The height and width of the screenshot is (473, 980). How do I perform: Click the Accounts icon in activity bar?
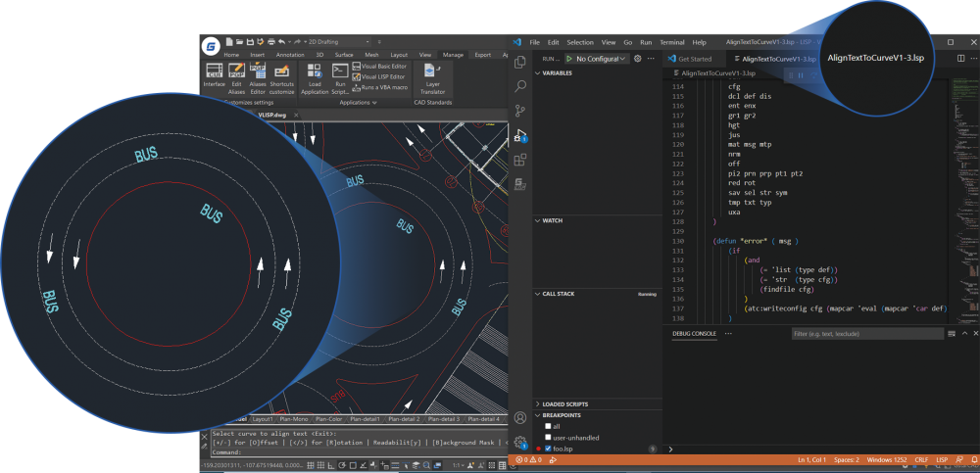coord(519,417)
